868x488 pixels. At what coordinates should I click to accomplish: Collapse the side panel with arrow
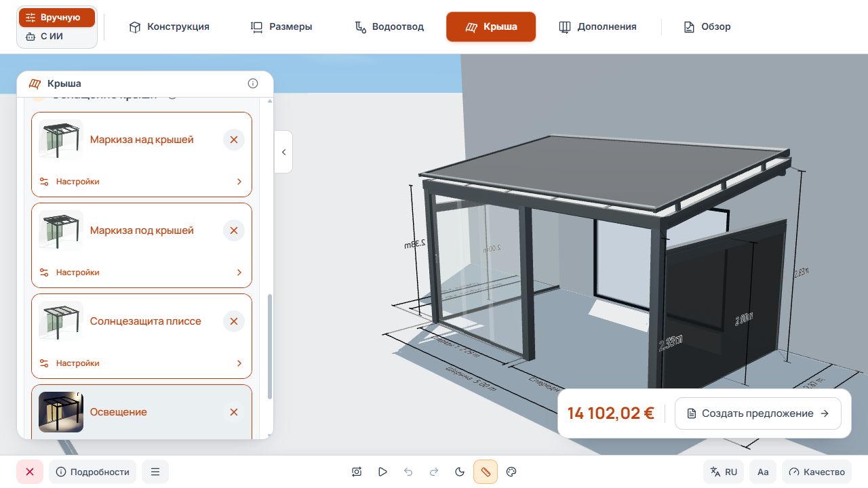click(283, 152)
